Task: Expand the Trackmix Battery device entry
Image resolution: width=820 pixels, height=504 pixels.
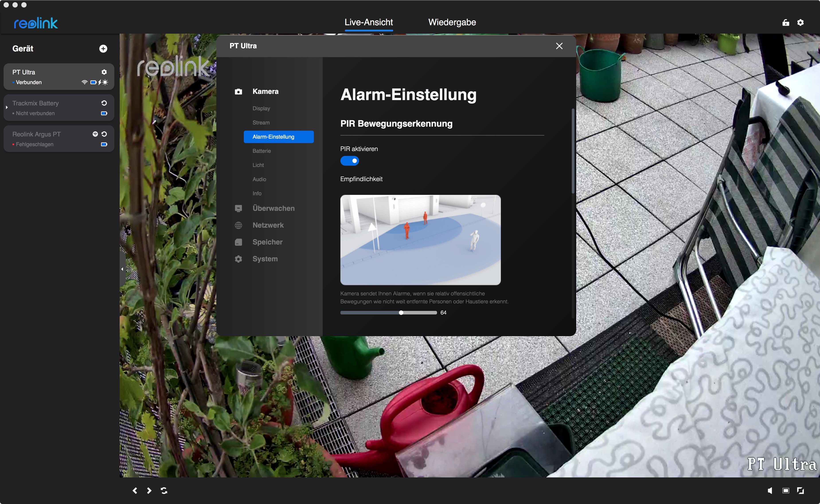Action: coord(7,107)
